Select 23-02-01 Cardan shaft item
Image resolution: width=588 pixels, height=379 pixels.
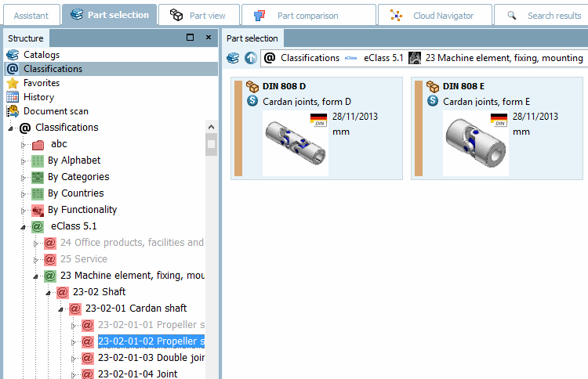pyautogui.click(x=136, y=309)
